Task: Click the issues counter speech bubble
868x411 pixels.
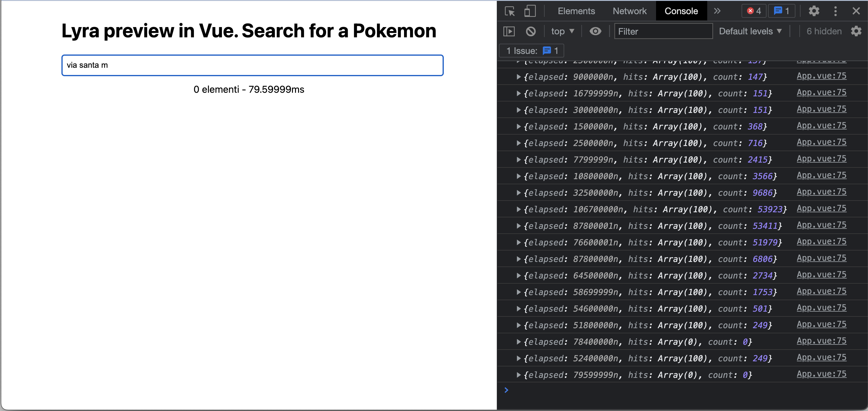Action: click(x=781, y=11)
